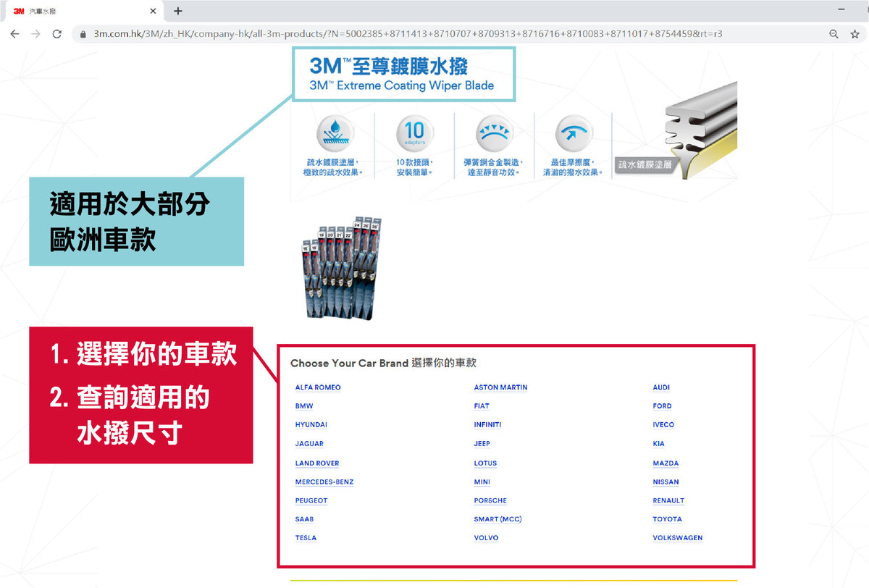Close the 3M 汽車水撥 tab
The image size is (869, 588).
(153, 12)
